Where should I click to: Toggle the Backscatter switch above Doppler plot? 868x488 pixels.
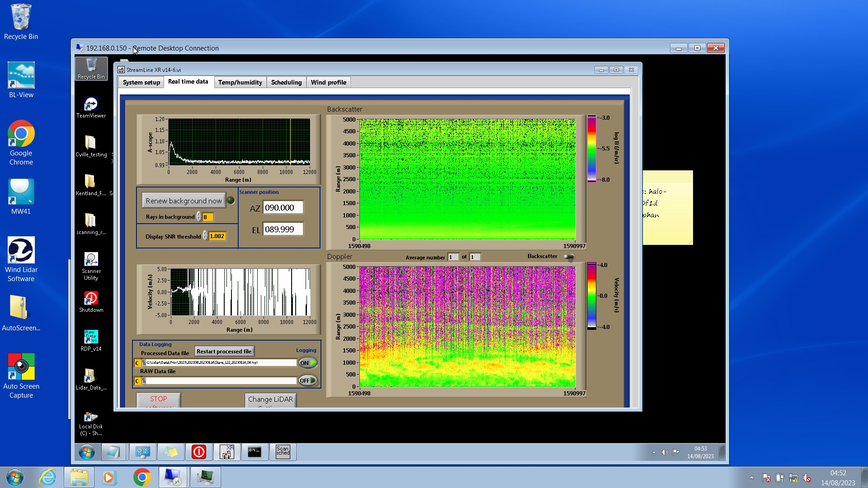point(569,257)
